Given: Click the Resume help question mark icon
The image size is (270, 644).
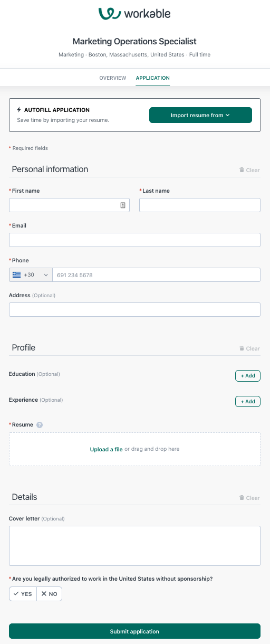Looking at the screenshot, I should click(40, 425).
